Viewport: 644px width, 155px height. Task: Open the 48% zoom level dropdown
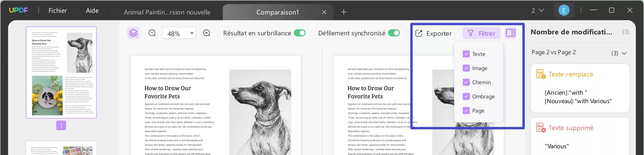[x=179, y=33]
